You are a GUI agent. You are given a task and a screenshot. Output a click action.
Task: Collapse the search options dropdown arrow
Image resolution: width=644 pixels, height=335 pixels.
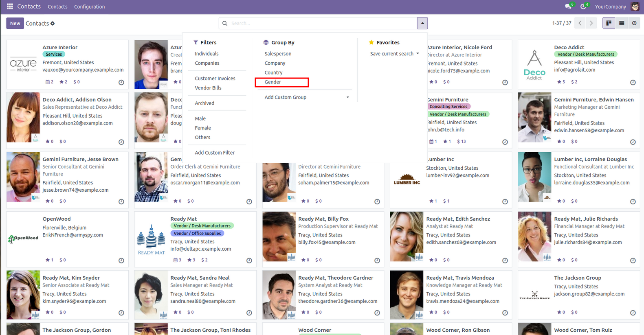(422, 23)
